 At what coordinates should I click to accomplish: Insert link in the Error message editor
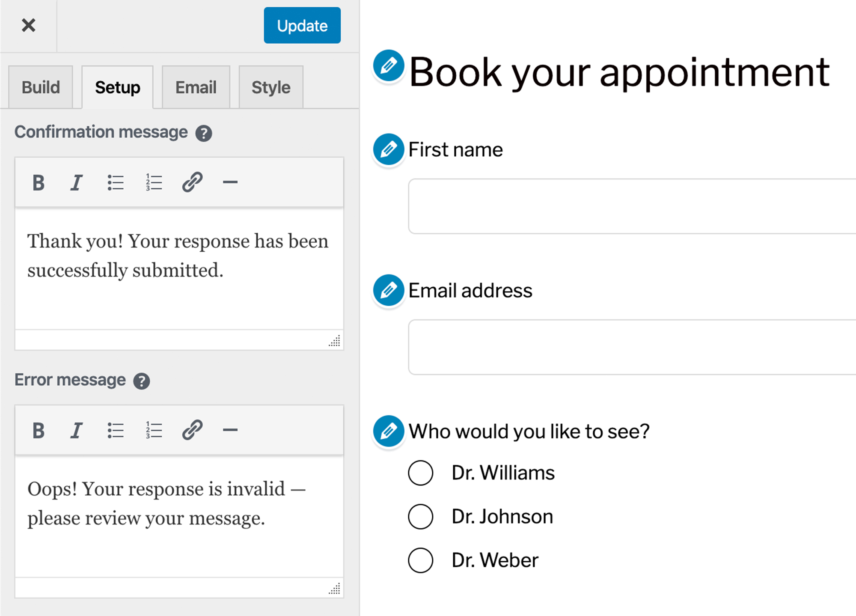tap(192, 430)
